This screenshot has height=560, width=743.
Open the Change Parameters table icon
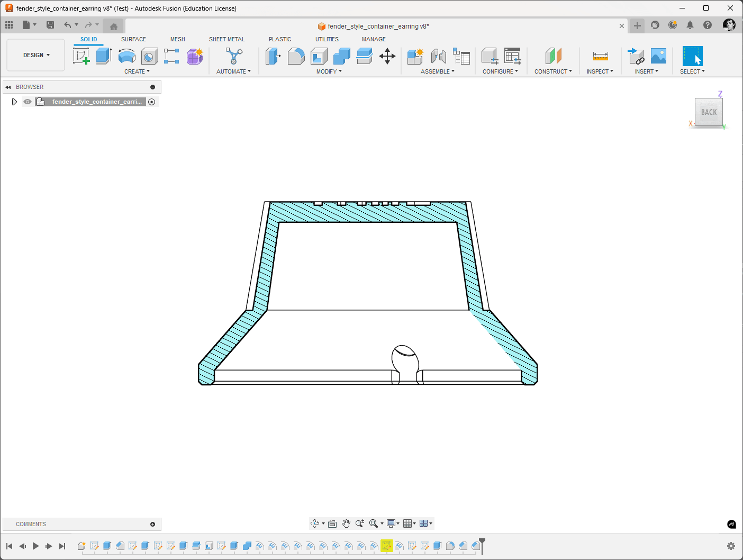tap(512, 56)
